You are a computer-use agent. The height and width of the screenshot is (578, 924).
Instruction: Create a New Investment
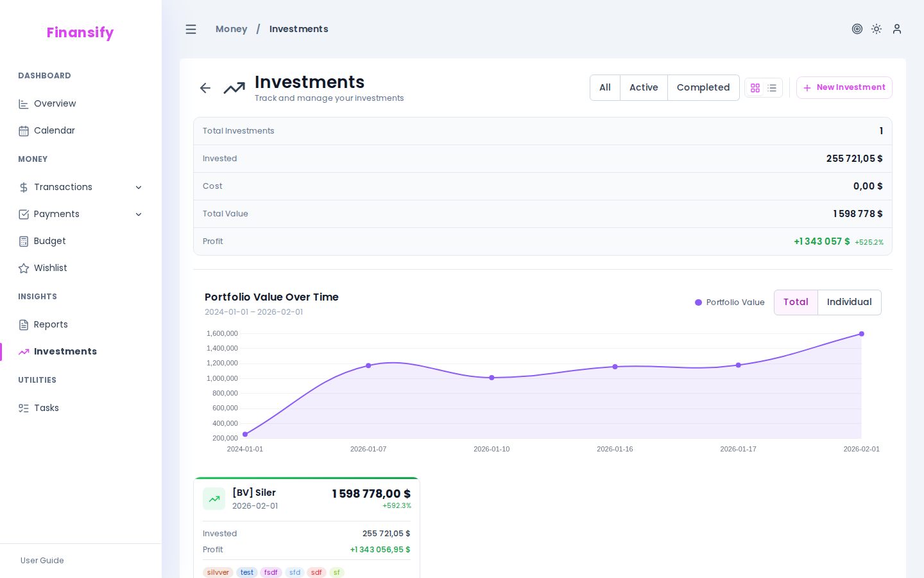click(x=844, y=87)
